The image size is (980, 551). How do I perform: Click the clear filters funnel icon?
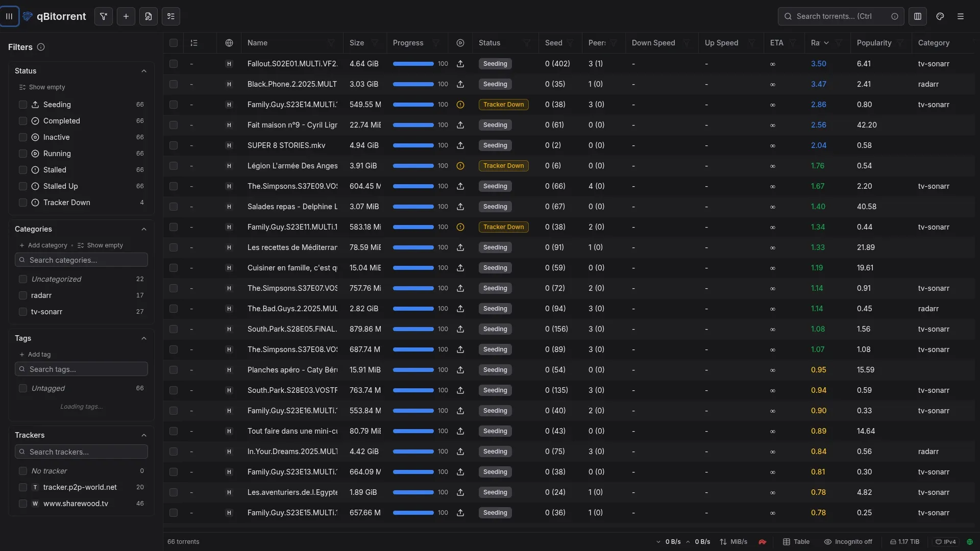(104, 16)
